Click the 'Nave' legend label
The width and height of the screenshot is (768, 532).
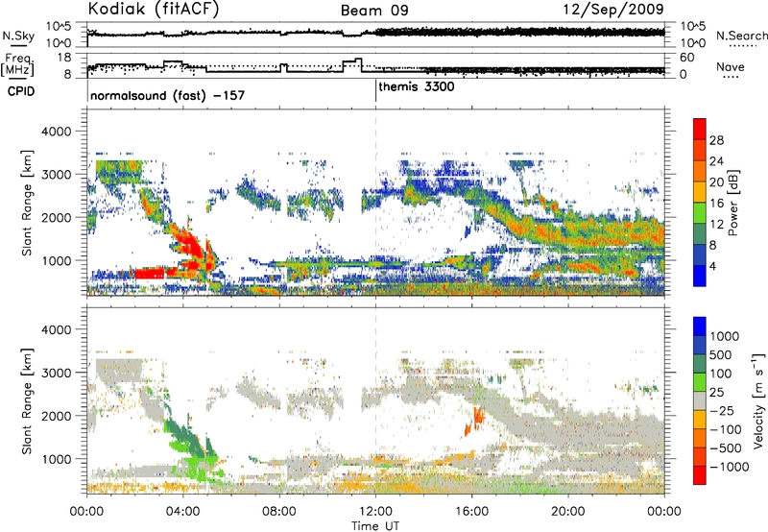tap(731, 67)
